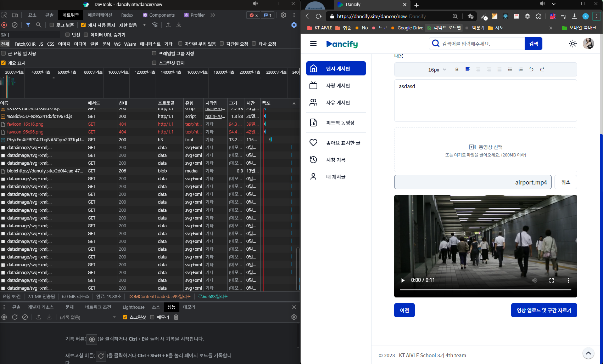Viewport: 603px width, 364px height.
Task: Expand more DevTools tabs chevron
Action: coord(213,15)
